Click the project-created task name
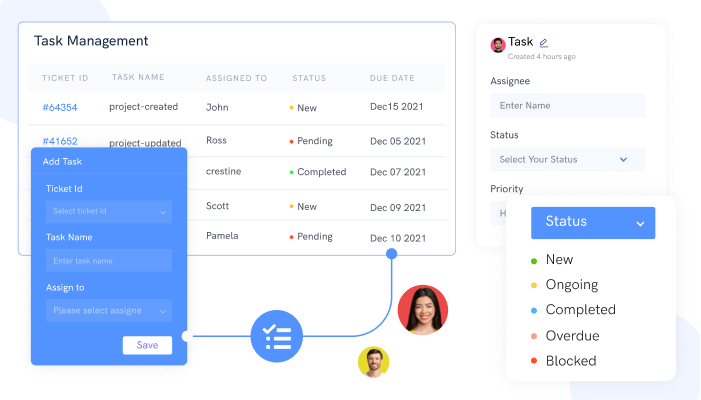Screen dimensions: 701x400 click(144, 107)
